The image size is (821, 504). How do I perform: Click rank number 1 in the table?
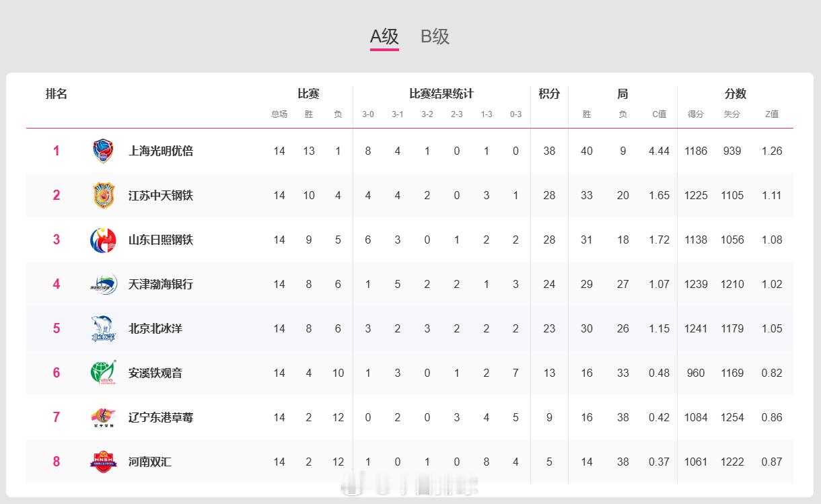[57, 151]
